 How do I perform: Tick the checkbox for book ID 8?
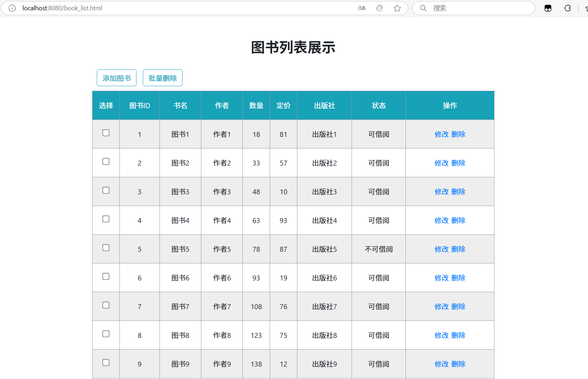coord(106,334)
